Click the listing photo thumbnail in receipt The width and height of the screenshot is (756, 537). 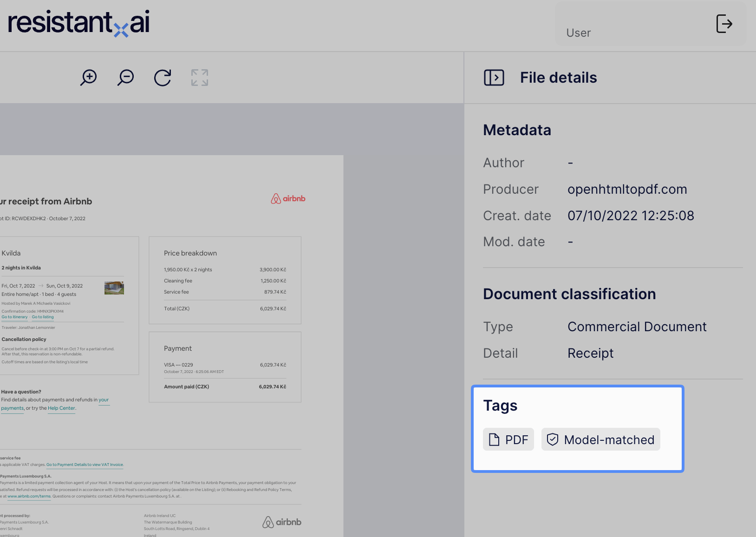(114, 288)
